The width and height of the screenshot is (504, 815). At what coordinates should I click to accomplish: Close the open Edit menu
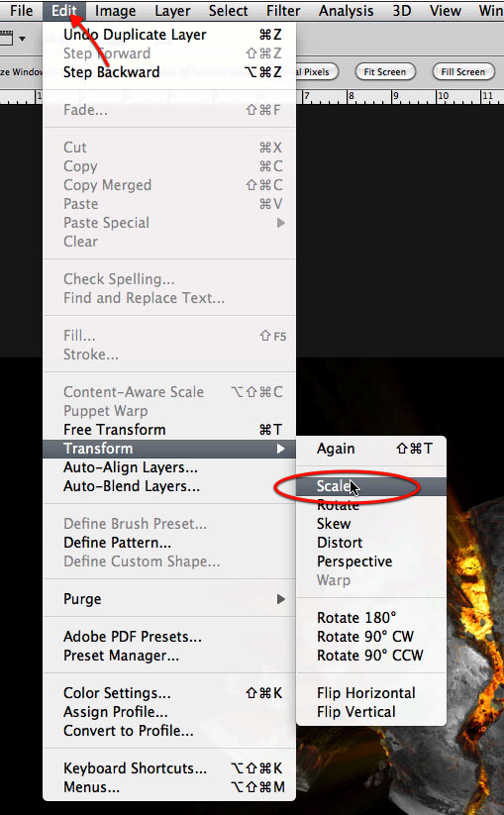click(x=64, y=10)
